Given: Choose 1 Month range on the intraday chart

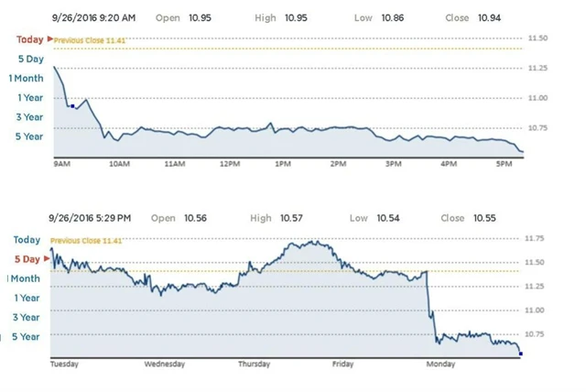Looking at the screenshot, I should pyautogui.click(x=27, y=78).
